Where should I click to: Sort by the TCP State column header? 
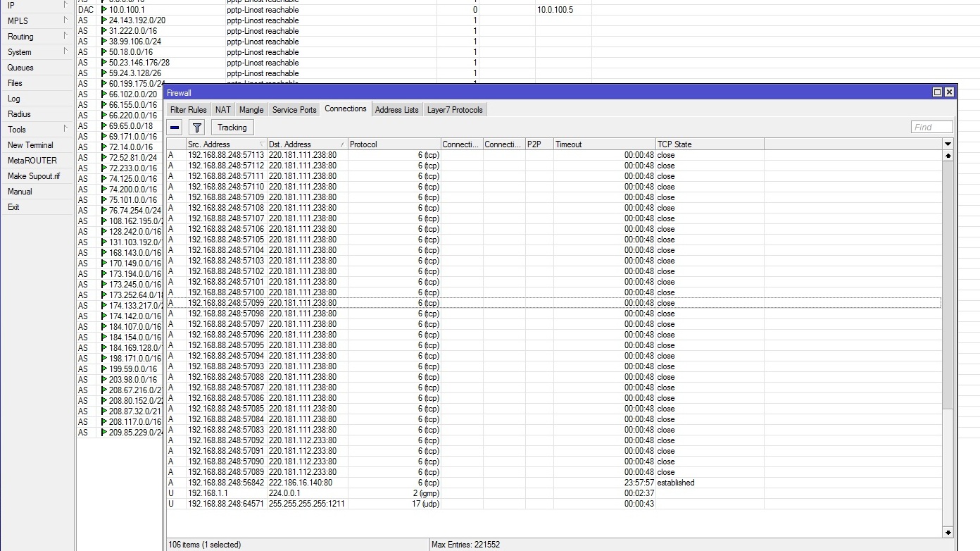click(710, 144)
